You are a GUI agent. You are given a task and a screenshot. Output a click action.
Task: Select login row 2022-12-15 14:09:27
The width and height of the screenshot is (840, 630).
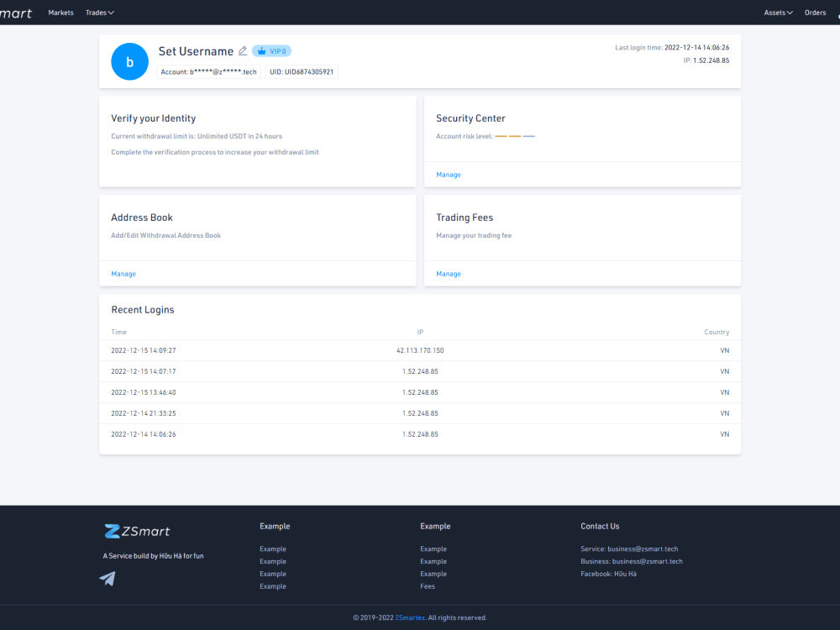coord(420,351)
